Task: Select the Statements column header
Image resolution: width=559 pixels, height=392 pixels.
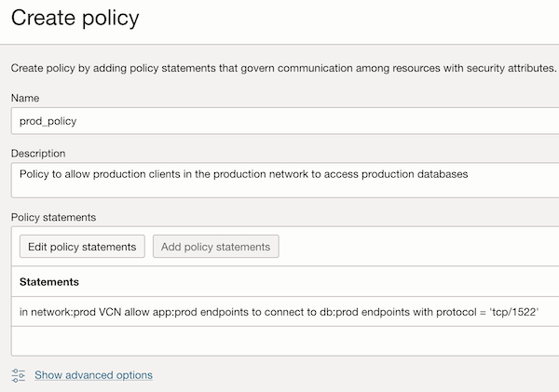Action: point(49,281)
